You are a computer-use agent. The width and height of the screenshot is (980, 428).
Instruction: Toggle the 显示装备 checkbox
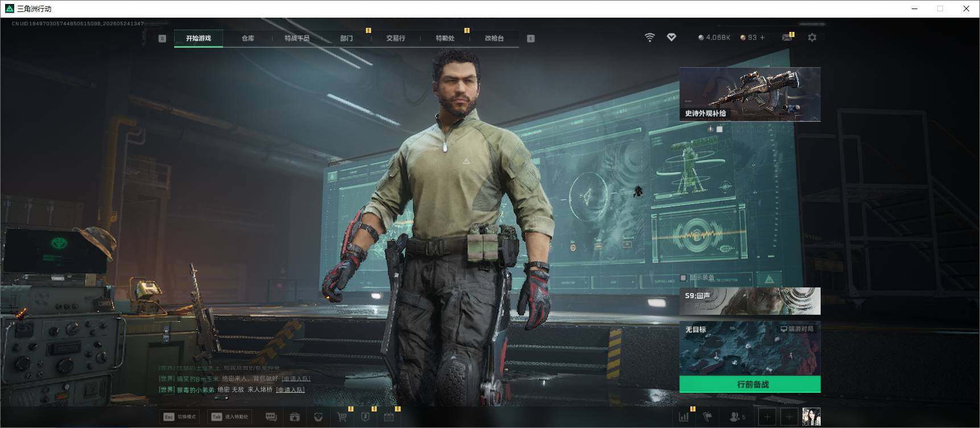(x=683, y=278)
